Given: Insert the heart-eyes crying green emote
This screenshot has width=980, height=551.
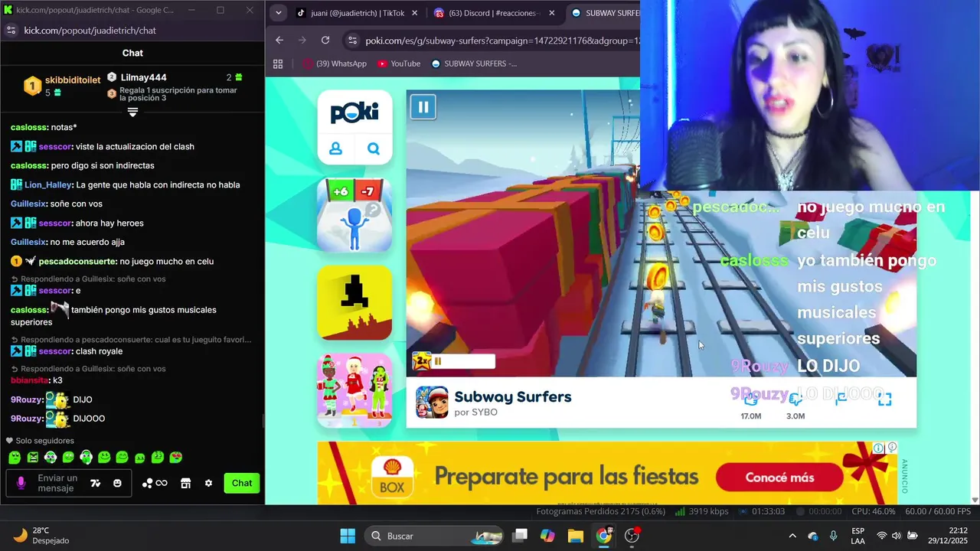Looking at the screenshot, I should tap(175, 458).
